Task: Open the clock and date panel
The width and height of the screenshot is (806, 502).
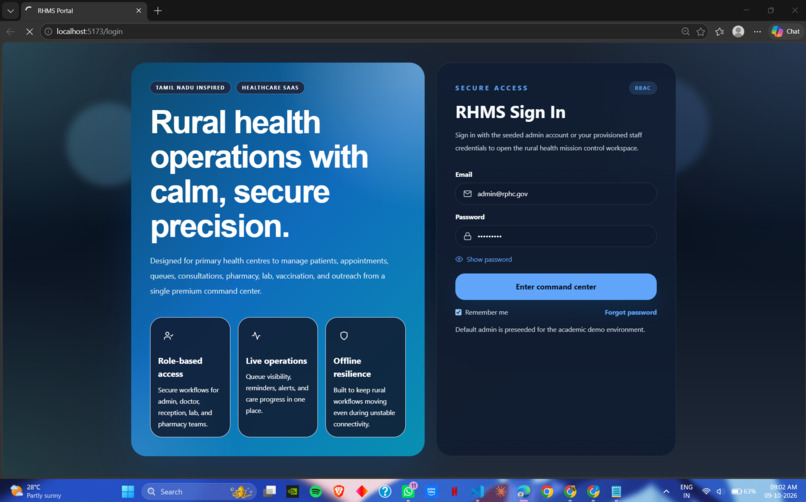Action: coord(783,491)
